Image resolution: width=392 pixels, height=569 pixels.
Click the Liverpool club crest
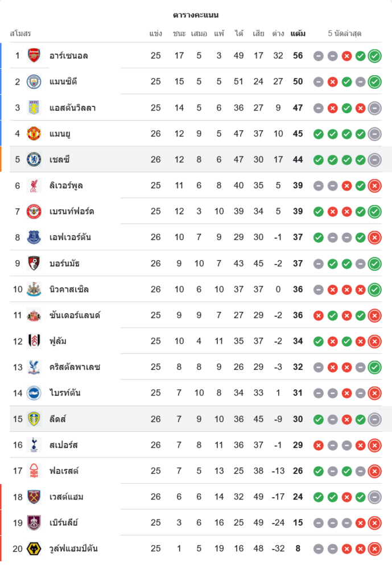[34, 185]
